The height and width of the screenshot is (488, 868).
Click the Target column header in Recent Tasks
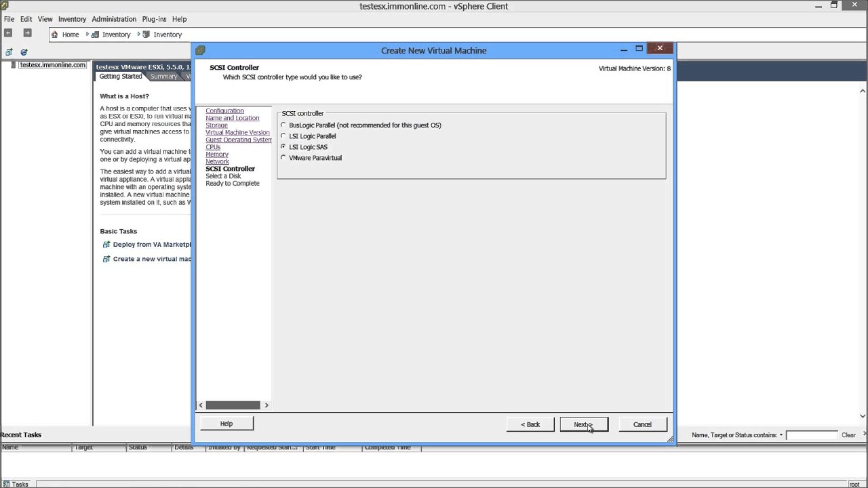(x=99, y=447)
